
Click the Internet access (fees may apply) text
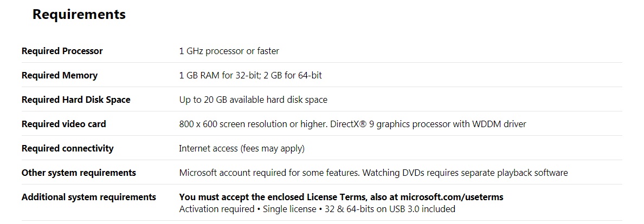pos(242,148)
